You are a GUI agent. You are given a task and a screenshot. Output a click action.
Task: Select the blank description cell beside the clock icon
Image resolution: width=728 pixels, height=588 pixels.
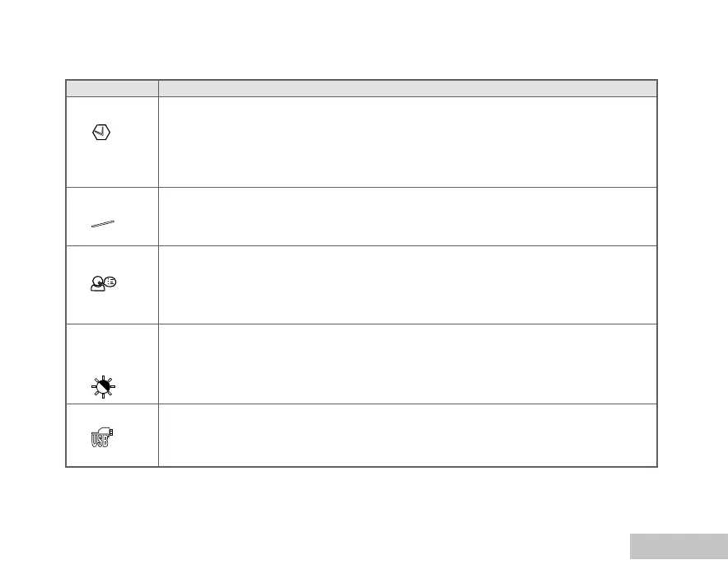(x=407, y=142)
